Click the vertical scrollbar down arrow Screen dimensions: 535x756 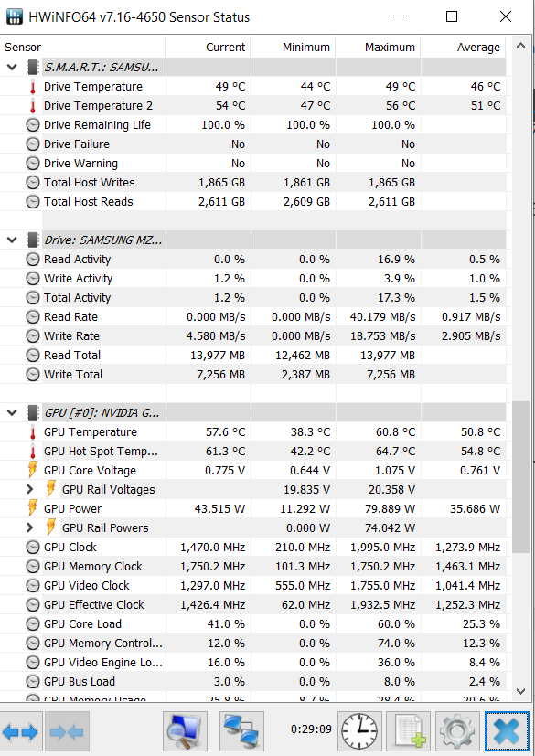520,691
